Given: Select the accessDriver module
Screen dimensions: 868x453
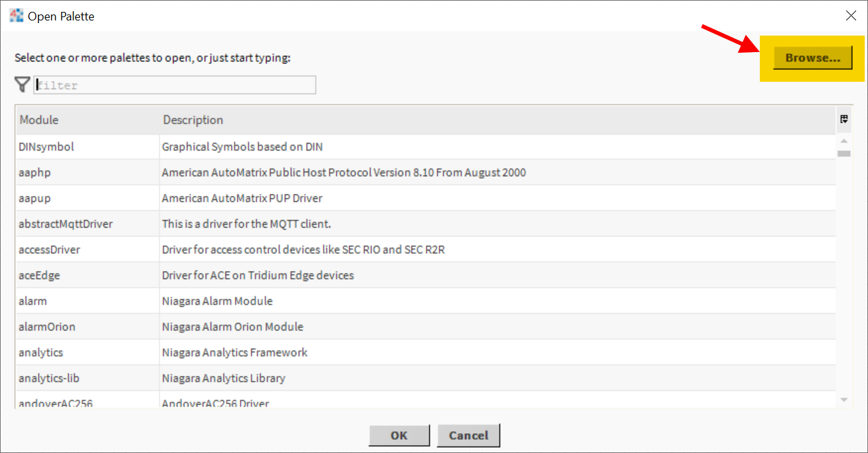Looking at the screenshot, I should click(x=49, y=250).
